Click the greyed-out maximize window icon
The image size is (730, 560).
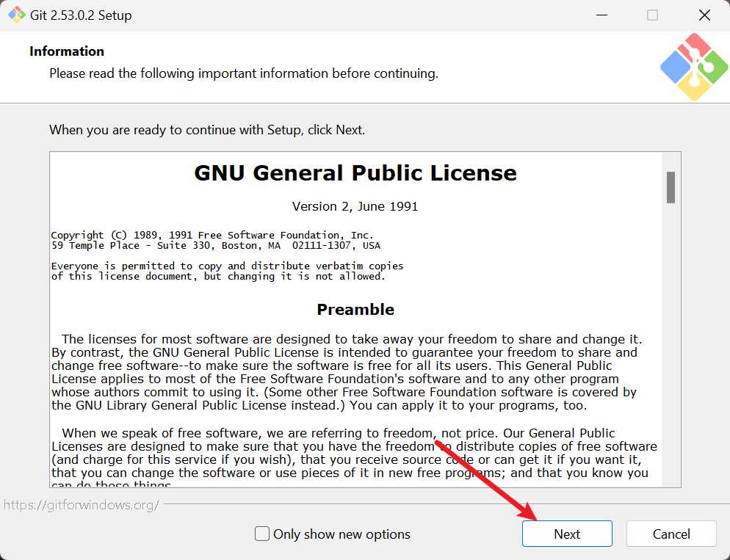pos(652,15)
